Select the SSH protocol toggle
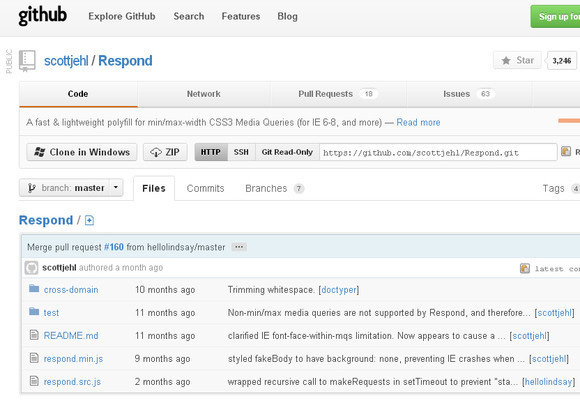Image resolution: width=580 pixels, height=403 pixels. click(241, 152)
